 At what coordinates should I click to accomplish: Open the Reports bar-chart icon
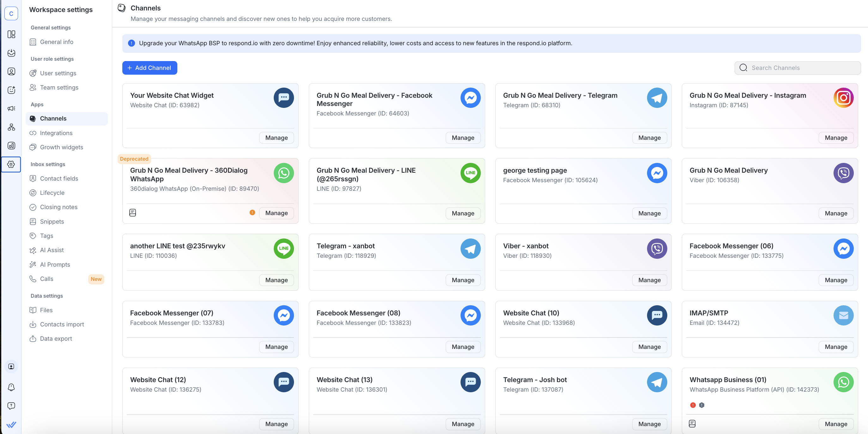click(11, 146)
